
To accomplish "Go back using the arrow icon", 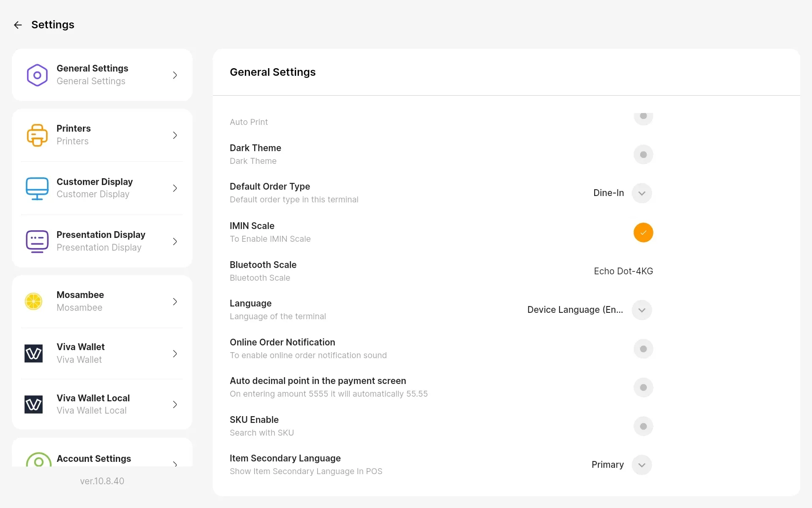I will point(18,25).
